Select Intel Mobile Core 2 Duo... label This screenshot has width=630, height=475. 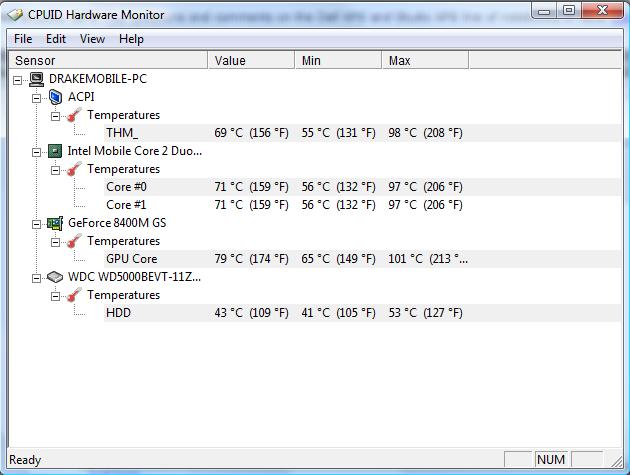(135, 151)
